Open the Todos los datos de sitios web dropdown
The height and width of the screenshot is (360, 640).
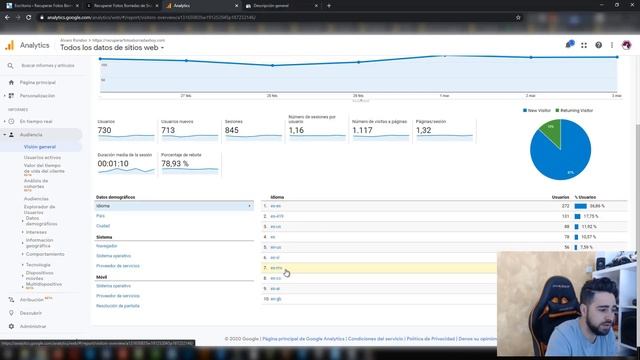[x=112, y=48]
